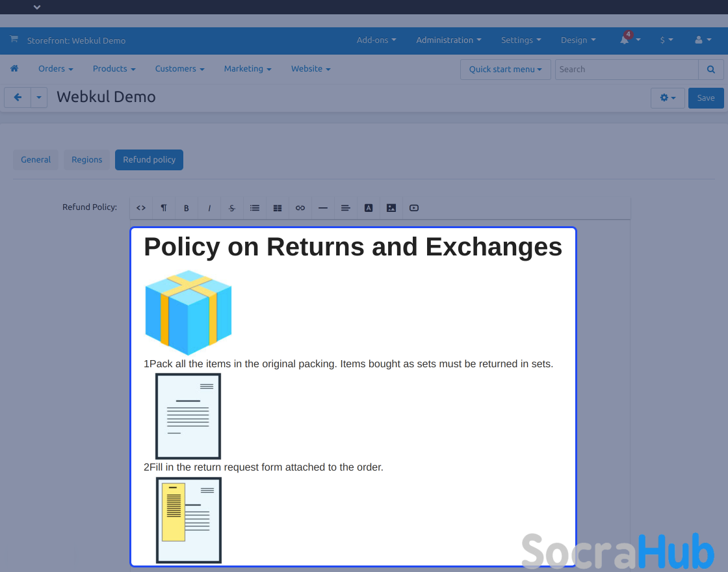Insert a table in the editor
The image size is (728, 572).
click(278, 208)
